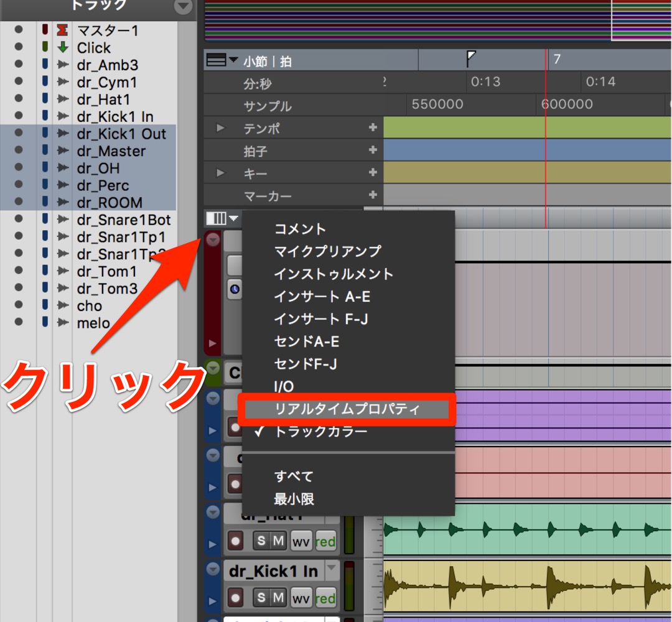Viewport: 672px width, 622px height.
Task: Open the master track options circle menu
Action: (x=213, y=239)
